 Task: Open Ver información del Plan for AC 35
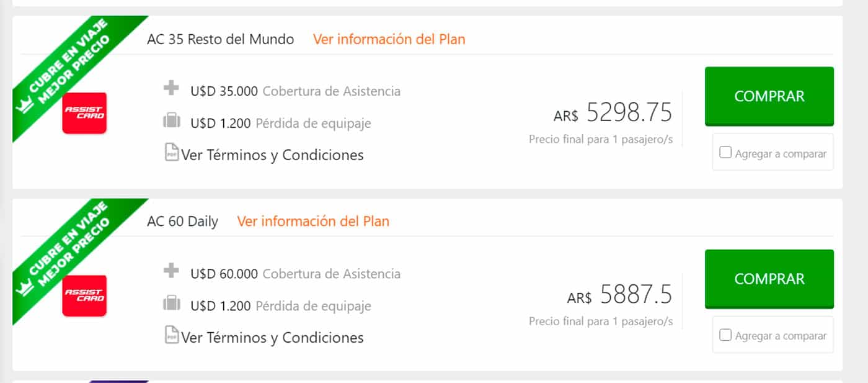(389, 39)
